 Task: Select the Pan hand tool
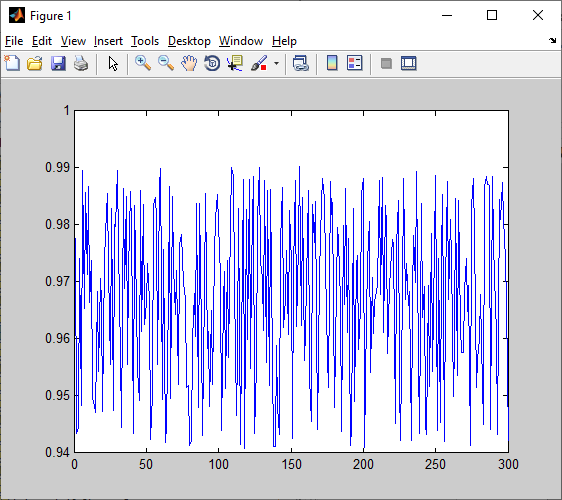coord(189,63)
